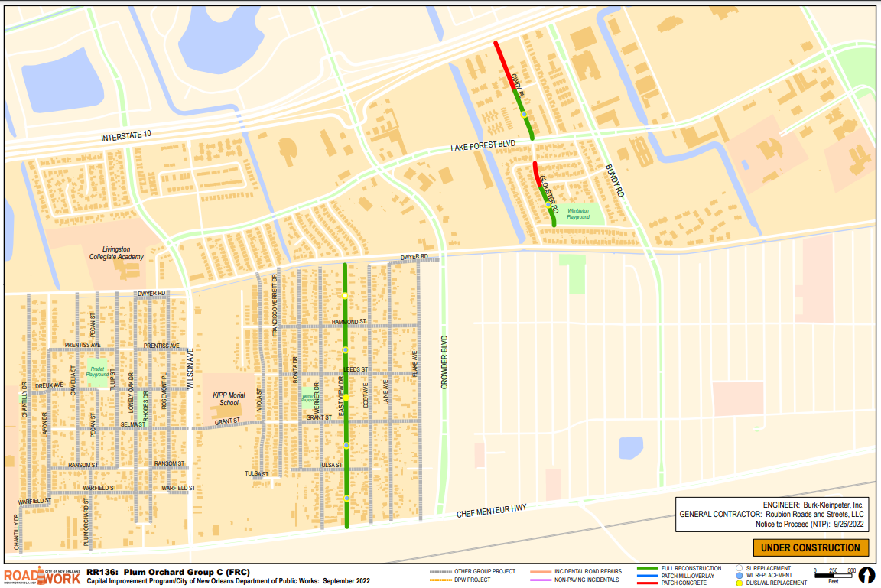Click the Livingston Collegiate Academy label
Viewport: 881px width, 588px height.
tap(116, 253)
